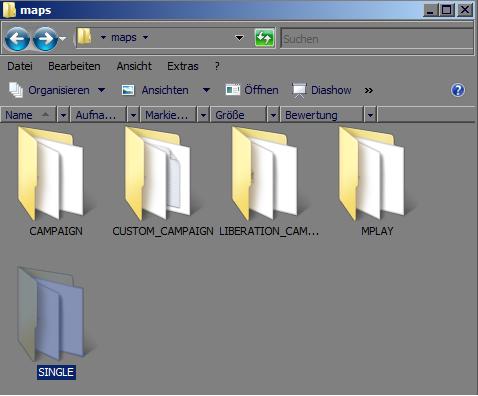
Task: Sort by the Bewertung column header
Action: 322,115
